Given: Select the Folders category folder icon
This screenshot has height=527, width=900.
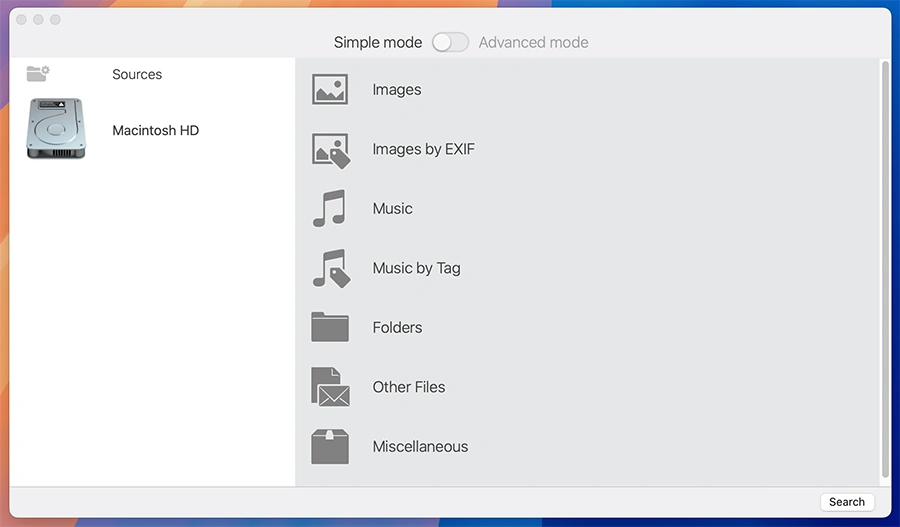Looking at the screenshot, I should 330,327.
